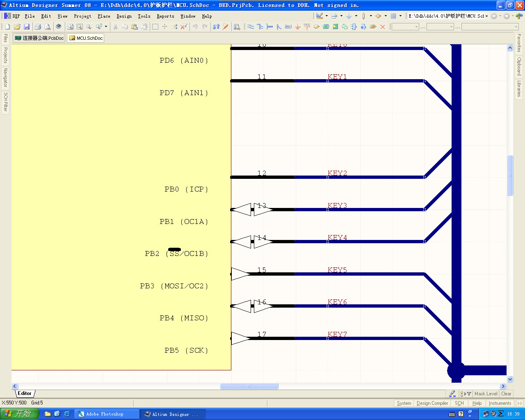Select the Place Sheet Symbol tool
The height and width of the screenshot is (420, 525).
tap(326, 27)
